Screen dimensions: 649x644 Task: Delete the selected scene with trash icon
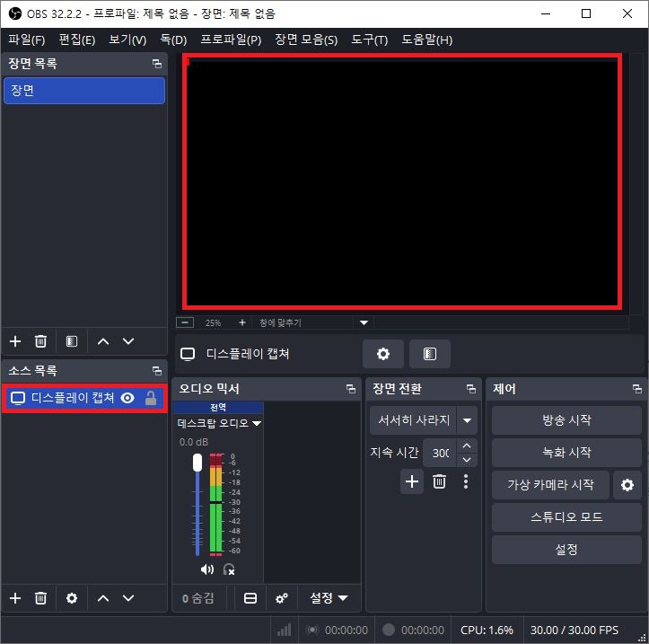coord(40,341)
